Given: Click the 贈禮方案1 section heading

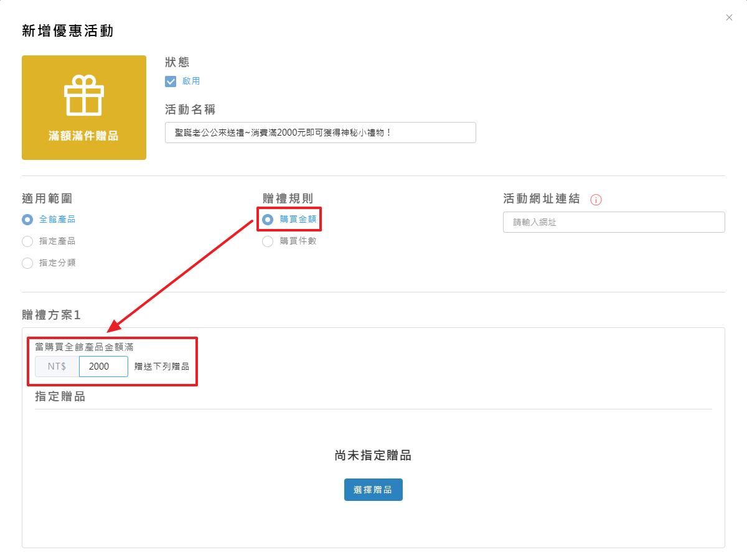Looking at the screenshot, I should point(52,315).
